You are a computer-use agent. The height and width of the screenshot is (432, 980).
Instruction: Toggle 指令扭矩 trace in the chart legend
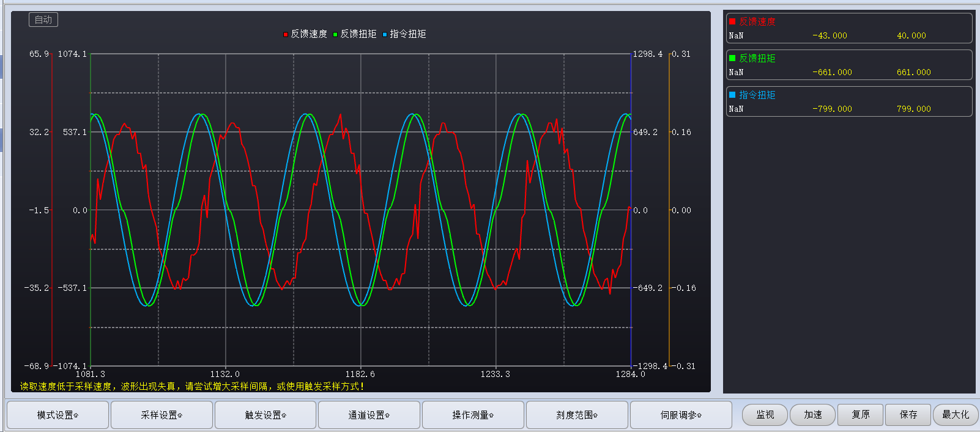(404, 34)
